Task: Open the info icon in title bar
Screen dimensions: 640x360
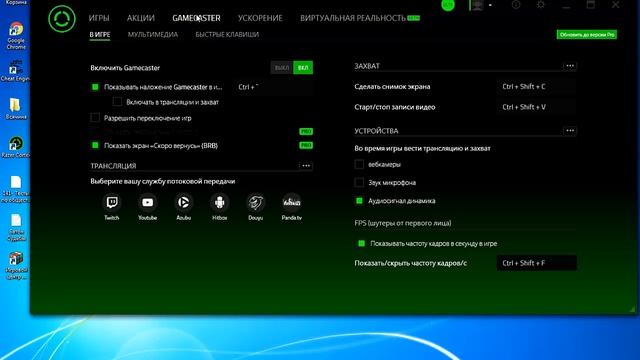Action: click(516, 5)
